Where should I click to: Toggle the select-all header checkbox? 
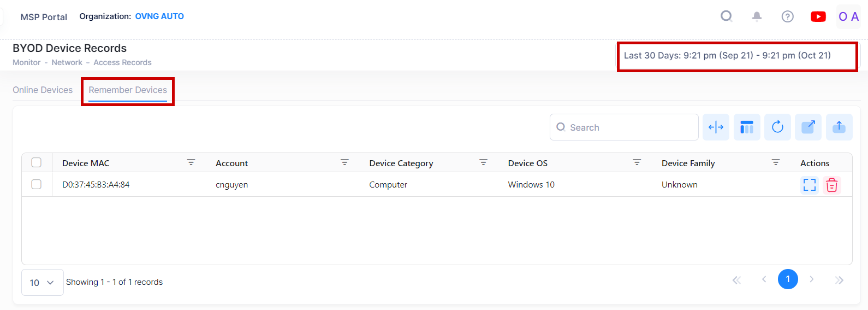(37, 162)
